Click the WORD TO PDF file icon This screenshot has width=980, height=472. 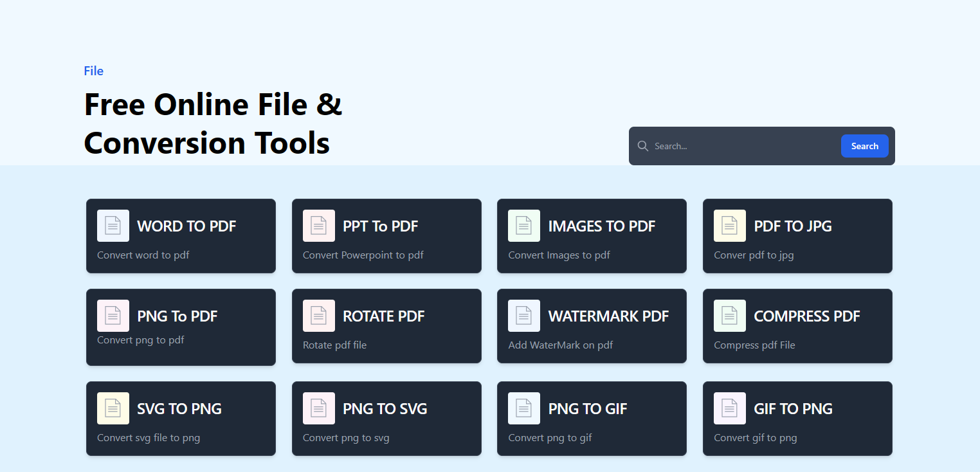coord(113,226)
